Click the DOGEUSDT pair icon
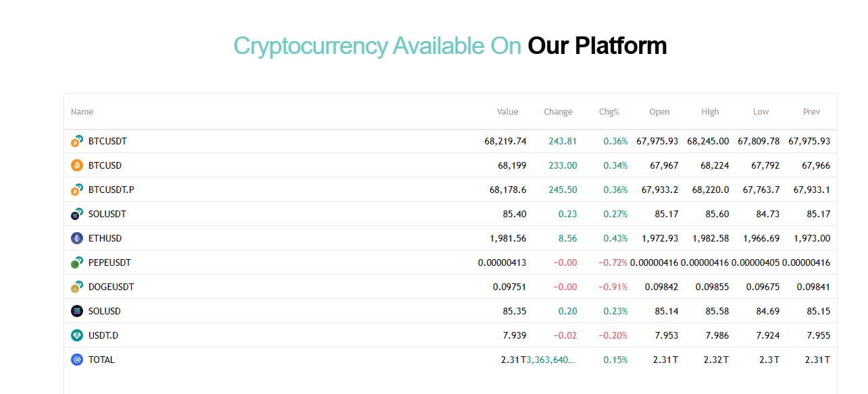Viewport: 868px width, 394px height. [x=77, y=287]
